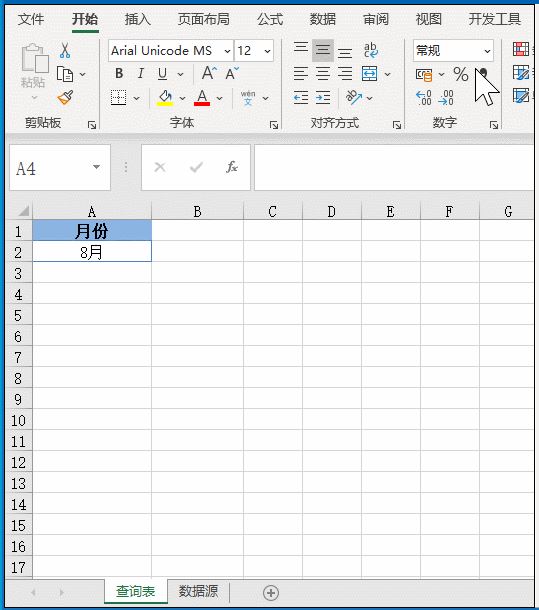Screen dimensions: 539x610
Task: Switch to the 数据 tab
Action: coord(323,19)
